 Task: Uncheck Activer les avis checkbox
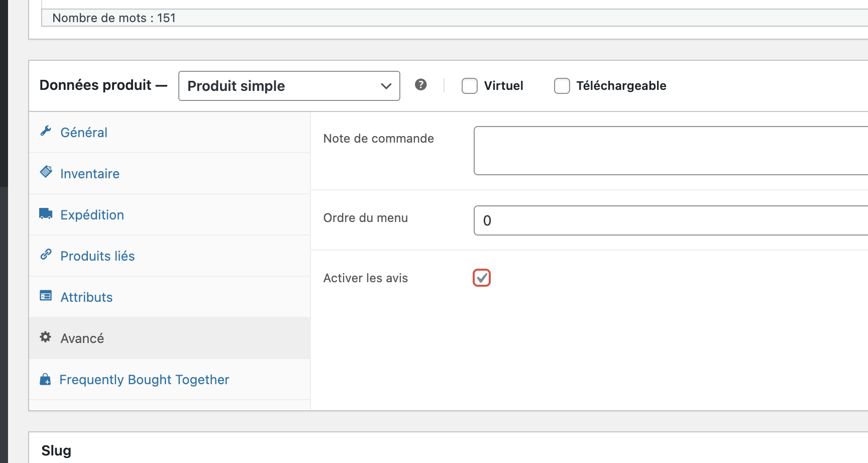pyautogui.click(x=482, y=278)
